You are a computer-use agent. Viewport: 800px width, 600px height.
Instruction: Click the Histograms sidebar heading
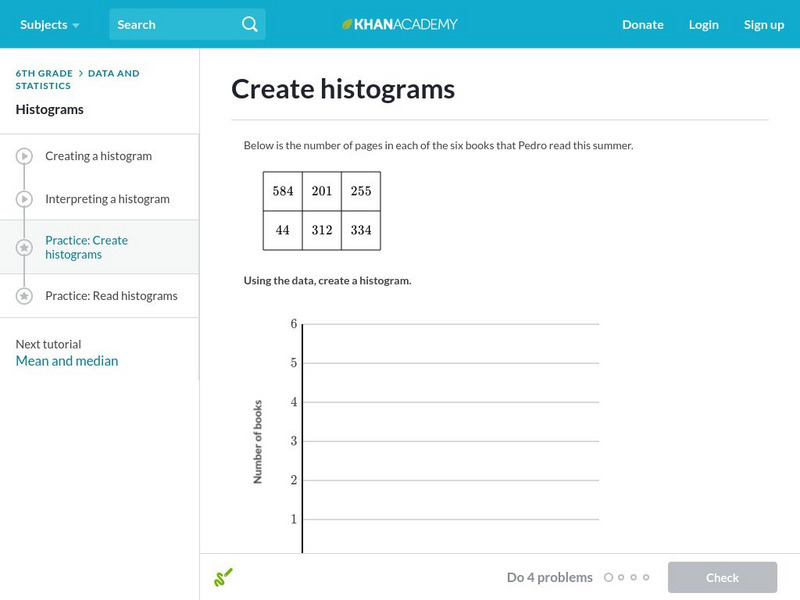[50, 109]
